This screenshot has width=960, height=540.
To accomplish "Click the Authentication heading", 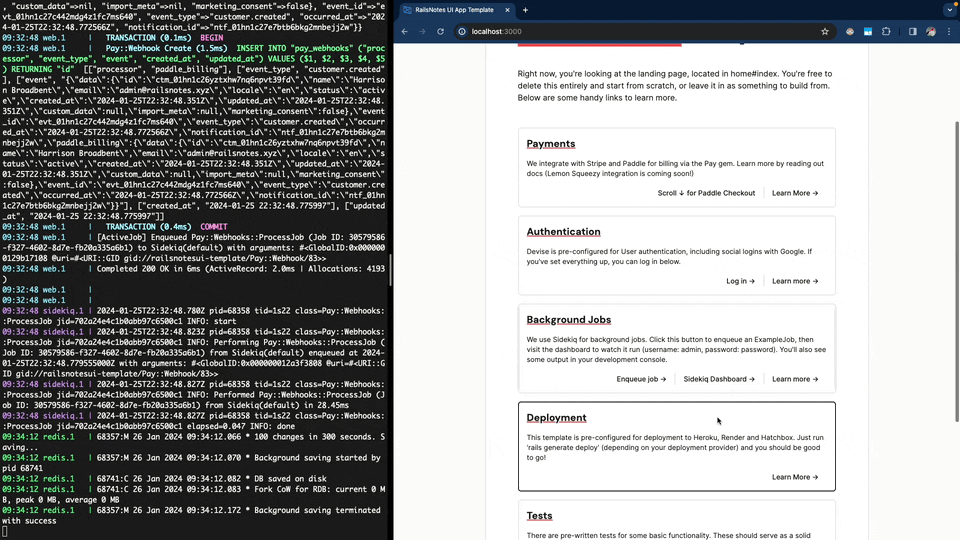I will [563, 231].
